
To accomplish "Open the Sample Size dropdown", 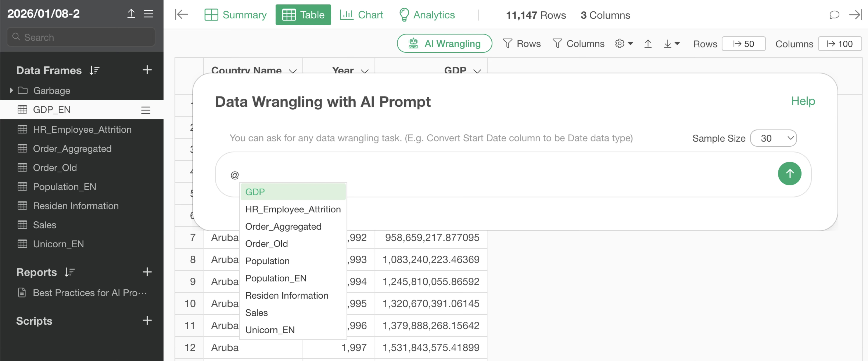I will 773,138.
